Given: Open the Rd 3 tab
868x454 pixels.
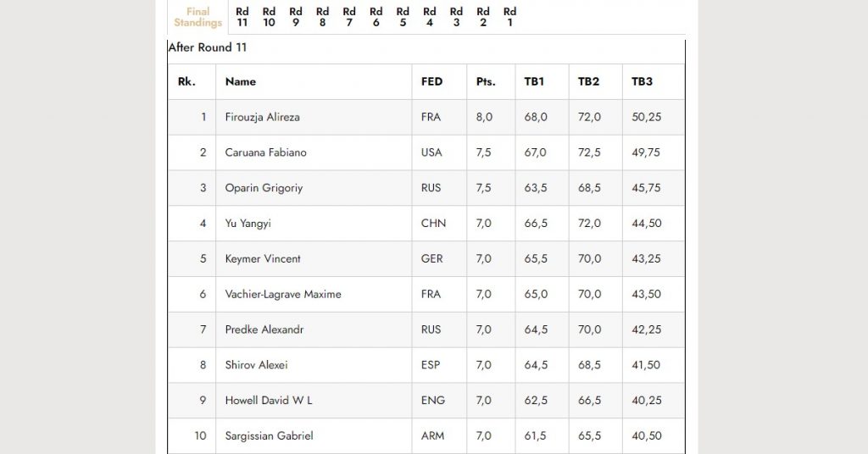Looking at the screenshot, I should point(456,17).
